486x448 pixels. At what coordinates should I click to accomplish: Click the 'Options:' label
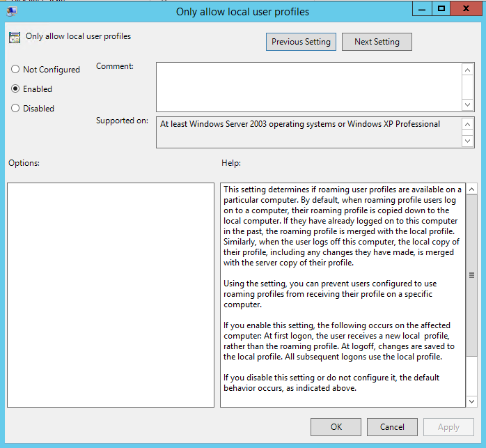point(24,163)
